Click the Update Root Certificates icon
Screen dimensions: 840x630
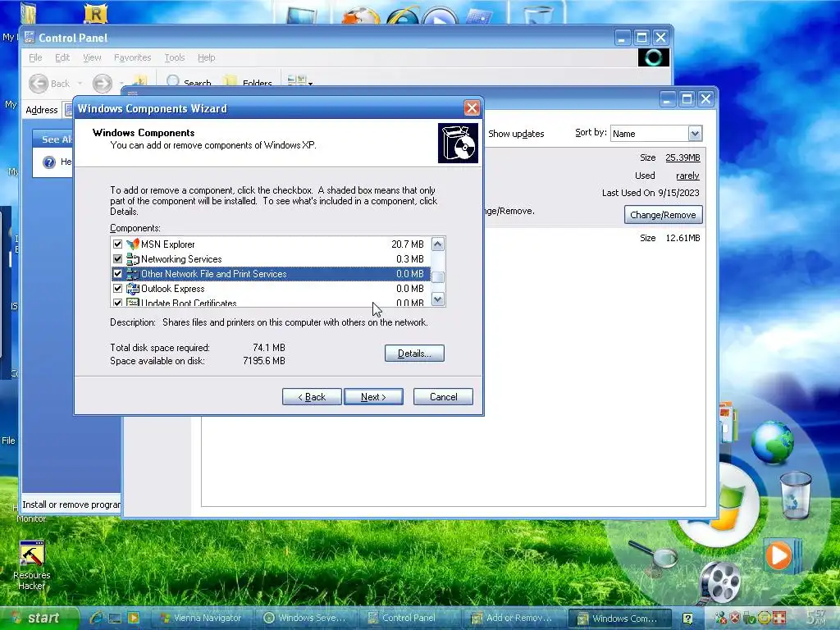132,303
